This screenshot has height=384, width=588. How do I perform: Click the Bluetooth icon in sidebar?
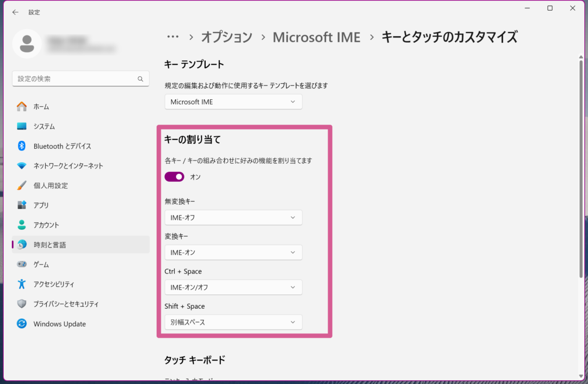[22, 146]
